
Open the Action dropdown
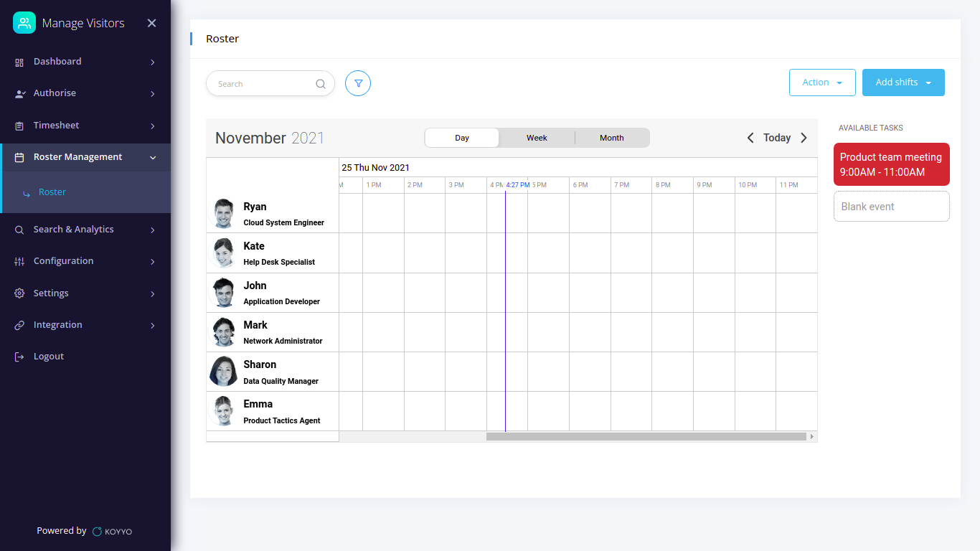822,83
